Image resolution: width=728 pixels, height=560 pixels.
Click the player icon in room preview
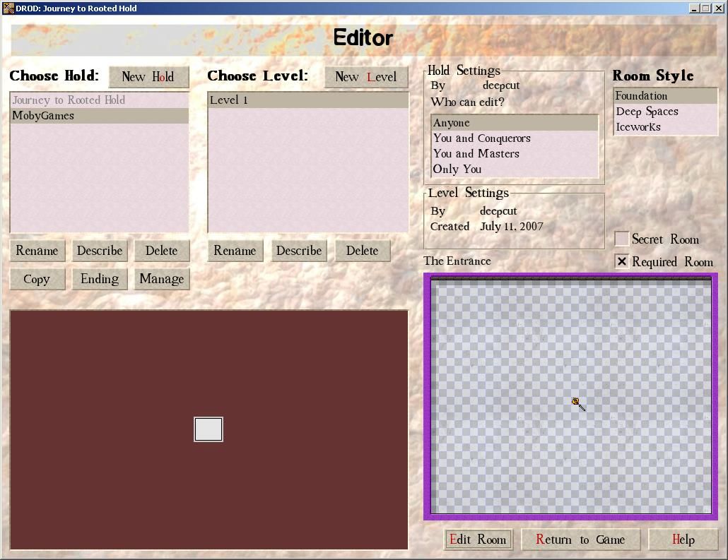(x=578, y=404)
